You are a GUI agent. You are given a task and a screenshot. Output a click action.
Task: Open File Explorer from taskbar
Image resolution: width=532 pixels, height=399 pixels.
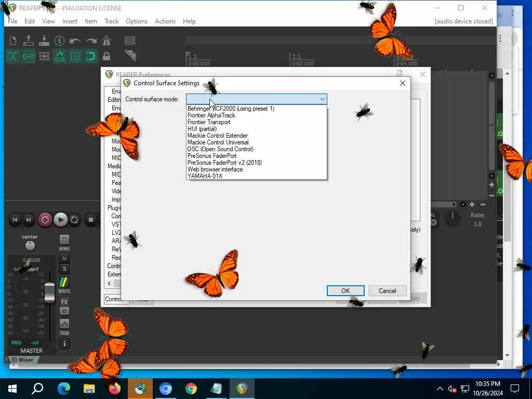[x=89, y=389]
